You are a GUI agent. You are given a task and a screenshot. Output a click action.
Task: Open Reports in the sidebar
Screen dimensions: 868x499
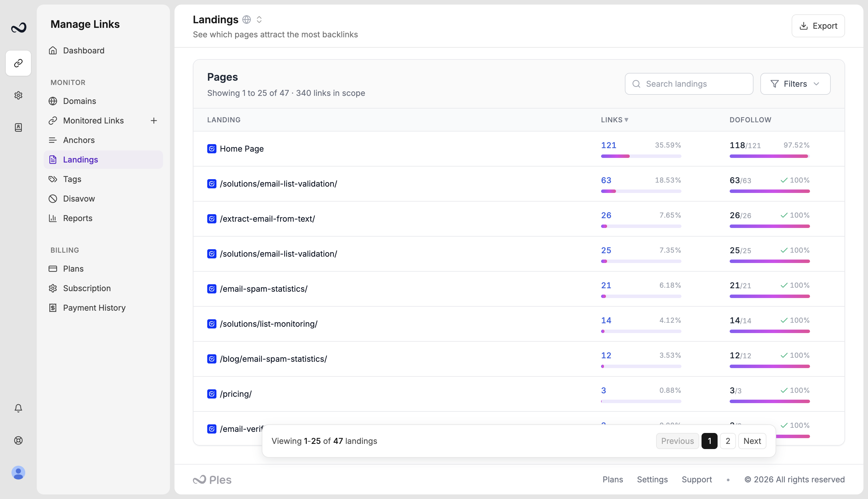pyautogui.click(x=103, y=218)
